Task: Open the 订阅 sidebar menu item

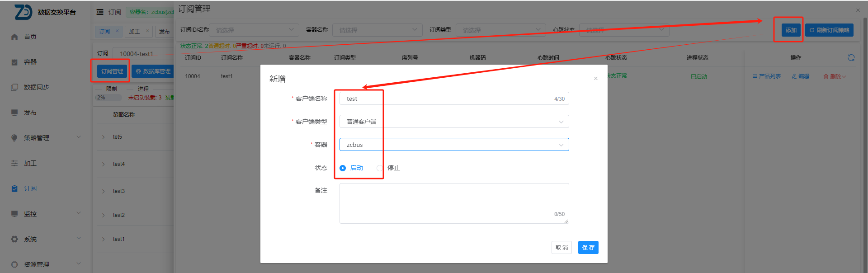Action: point(30,188)
